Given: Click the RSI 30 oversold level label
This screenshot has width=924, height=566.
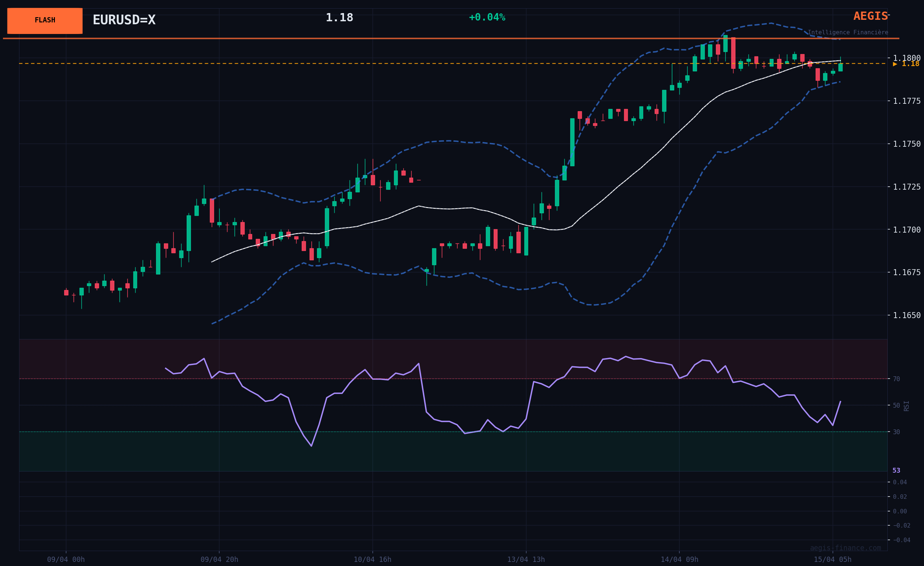Looking at the screenshot, I should (x=896, y=432).
